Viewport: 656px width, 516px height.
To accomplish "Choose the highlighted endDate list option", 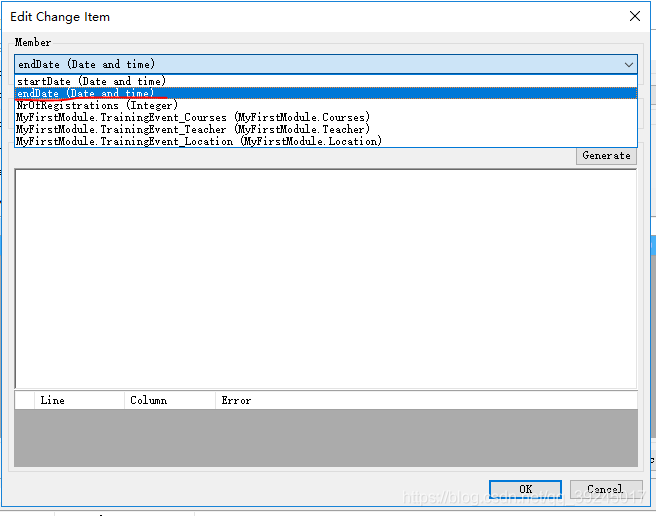I will (86, 93).
